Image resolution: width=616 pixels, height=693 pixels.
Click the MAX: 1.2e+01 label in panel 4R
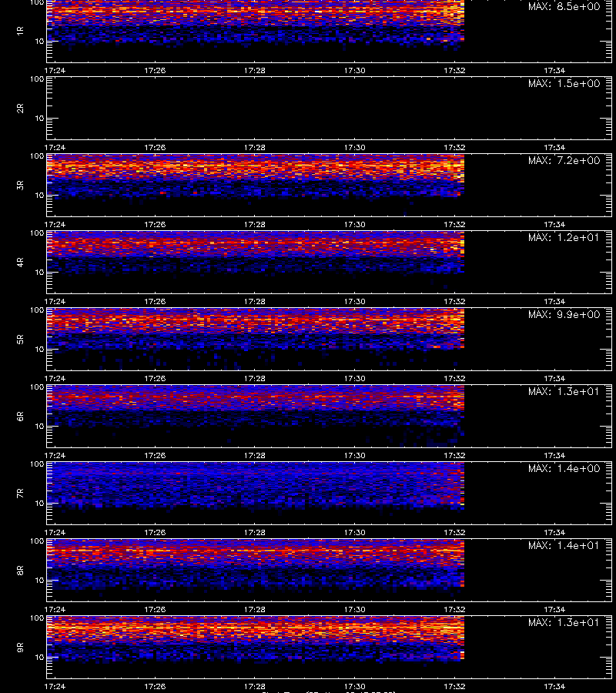tap(564, 237)
